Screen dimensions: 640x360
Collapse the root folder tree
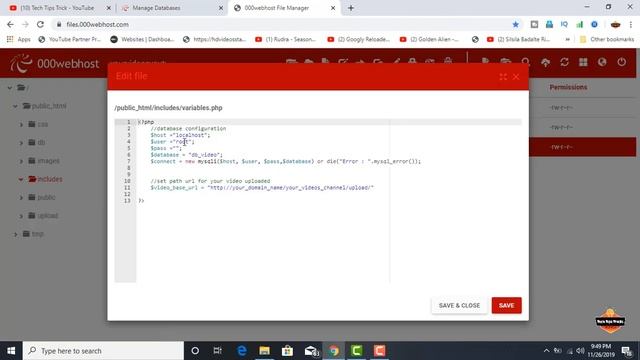pos(10,88)
